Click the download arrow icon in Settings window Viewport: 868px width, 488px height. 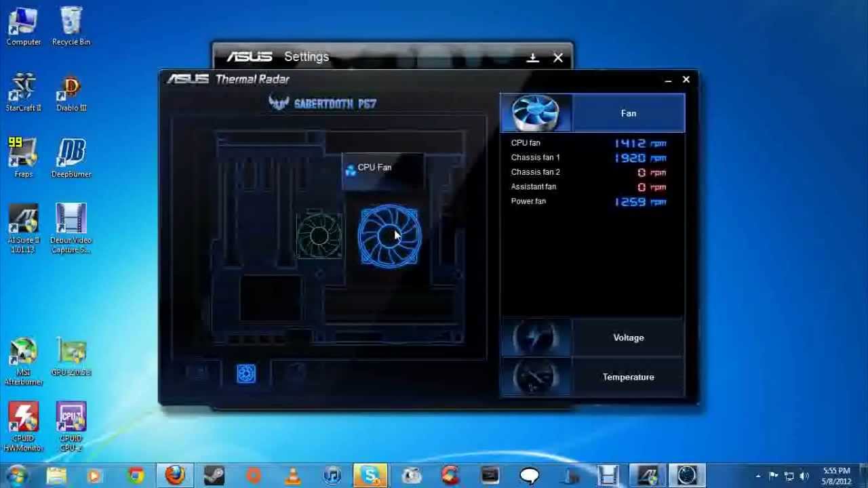533,58
